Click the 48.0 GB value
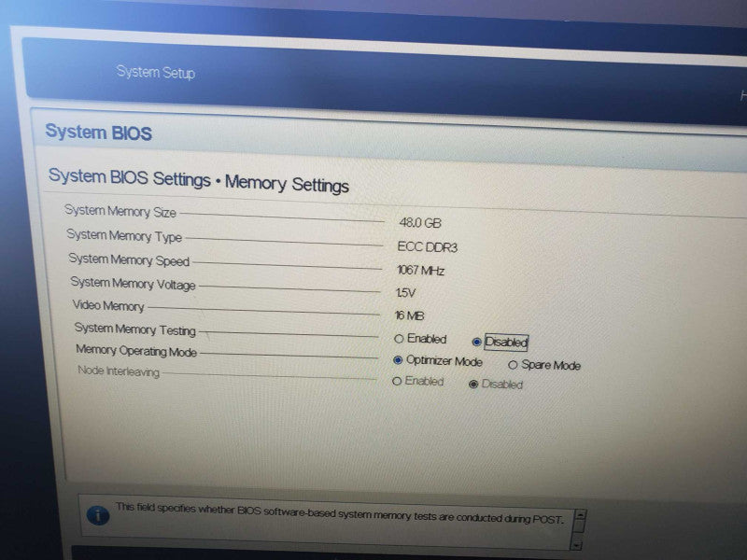This screenshot has height=560, width=747. (x=420, y=223)
